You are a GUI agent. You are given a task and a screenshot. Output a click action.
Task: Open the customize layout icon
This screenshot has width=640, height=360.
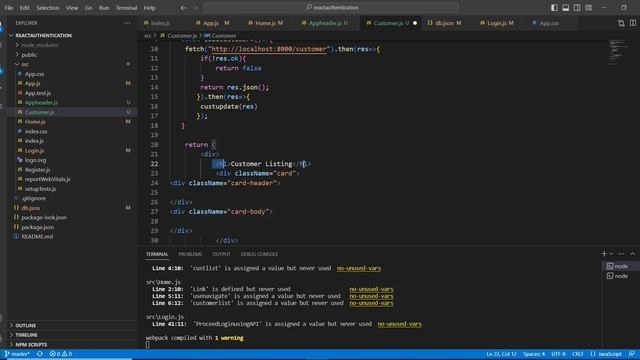(x=589, y=8)
